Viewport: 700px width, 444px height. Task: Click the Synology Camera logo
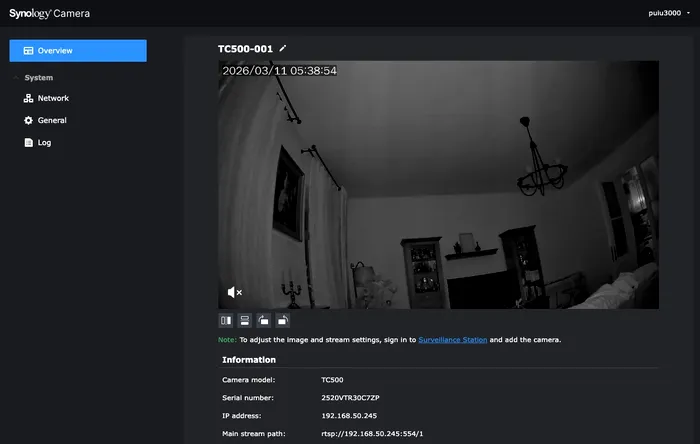tap(50, 13)
